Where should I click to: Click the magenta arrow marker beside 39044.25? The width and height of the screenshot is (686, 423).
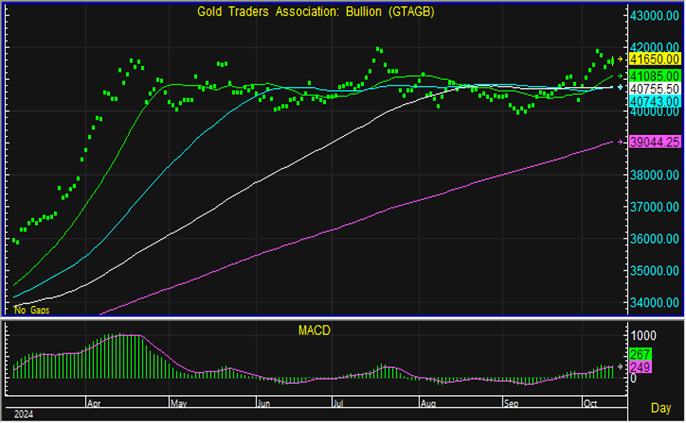point(622,142)
